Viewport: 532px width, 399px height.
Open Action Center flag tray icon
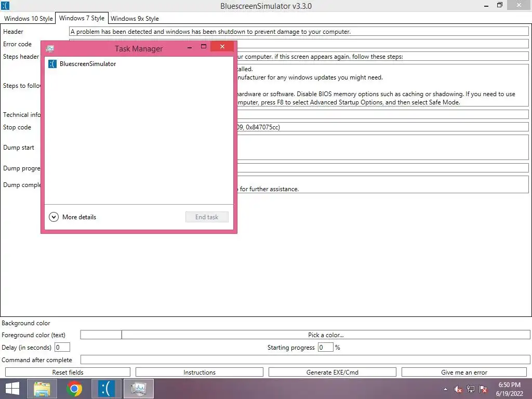(483, 389)
